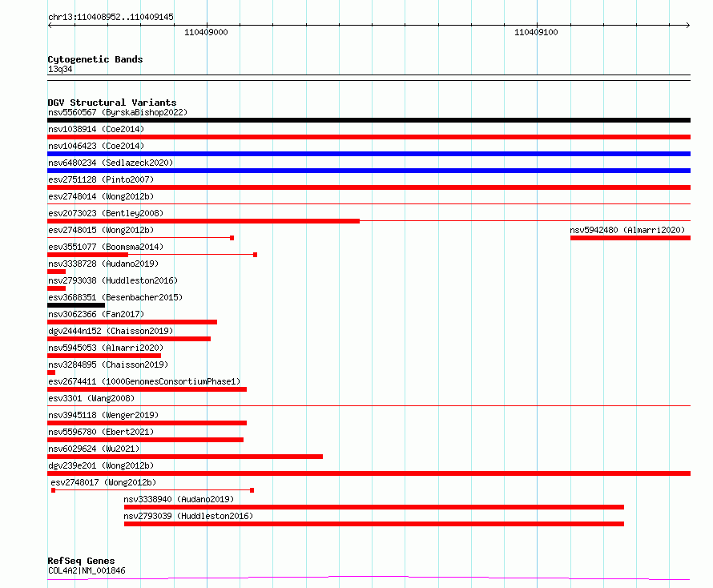Click the COL4A2|NM_001846 gene label
The height and width of the screenshot is (588, 713).
coord(87,570)
